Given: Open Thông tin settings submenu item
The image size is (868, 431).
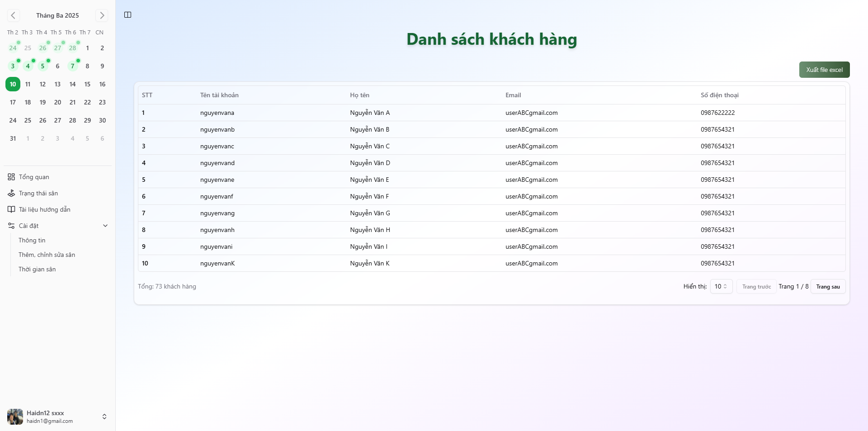Looking at the screenshot, I should click(x=32, y=240).
